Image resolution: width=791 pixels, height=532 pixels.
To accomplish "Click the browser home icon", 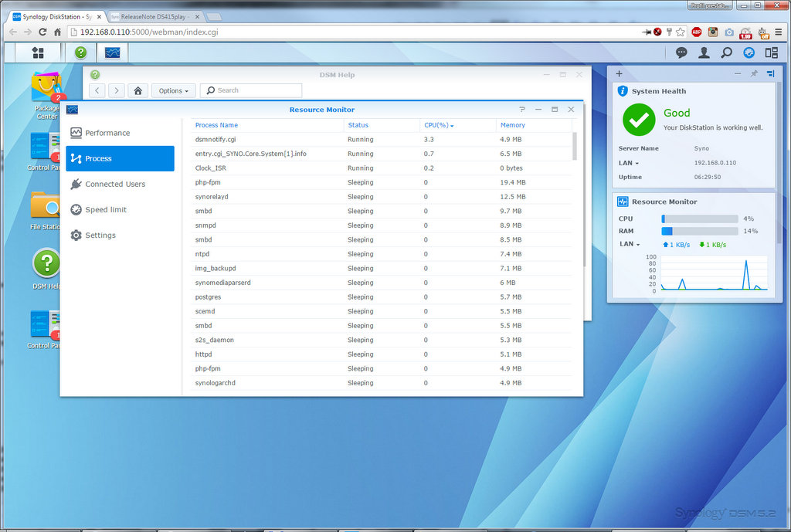I will click(57, 32).
